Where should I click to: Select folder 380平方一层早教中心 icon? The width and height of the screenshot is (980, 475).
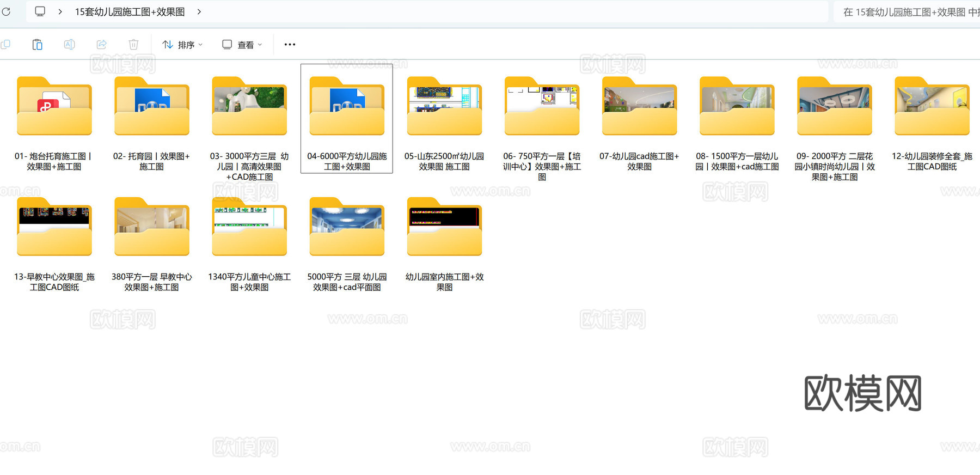152,227
